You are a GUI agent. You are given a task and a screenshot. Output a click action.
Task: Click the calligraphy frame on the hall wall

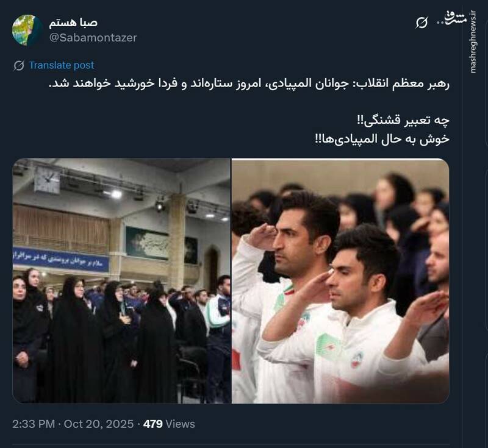coord(147,243)
